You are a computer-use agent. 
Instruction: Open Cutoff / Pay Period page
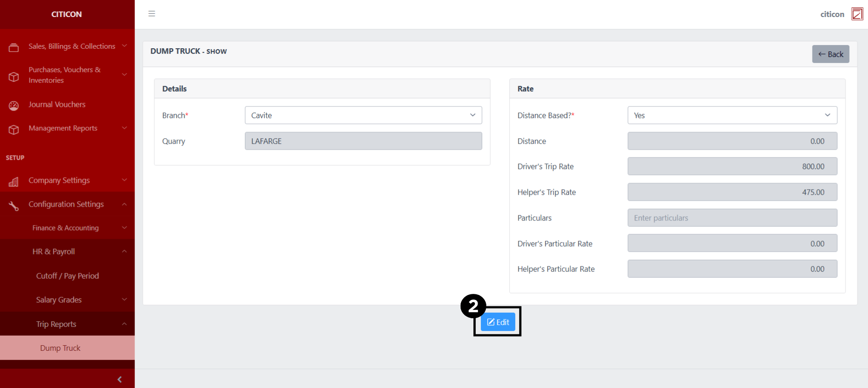click(x=67, y=276)
